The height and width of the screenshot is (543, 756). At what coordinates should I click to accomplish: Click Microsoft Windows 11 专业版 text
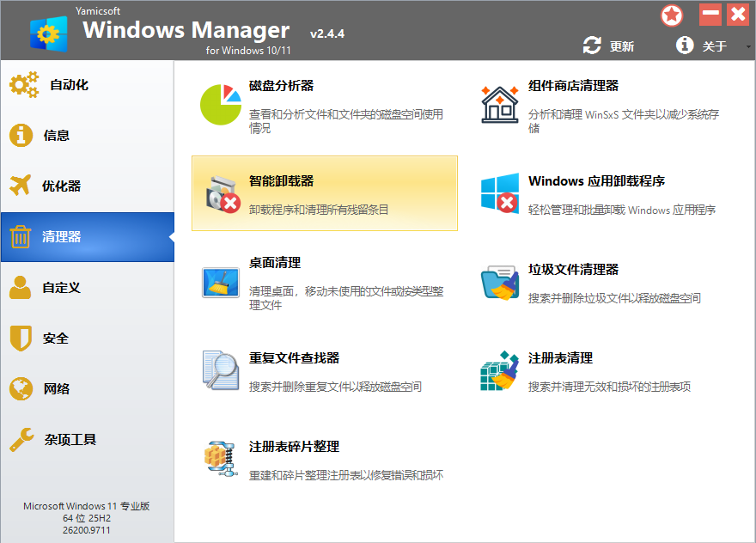(86, 506)
